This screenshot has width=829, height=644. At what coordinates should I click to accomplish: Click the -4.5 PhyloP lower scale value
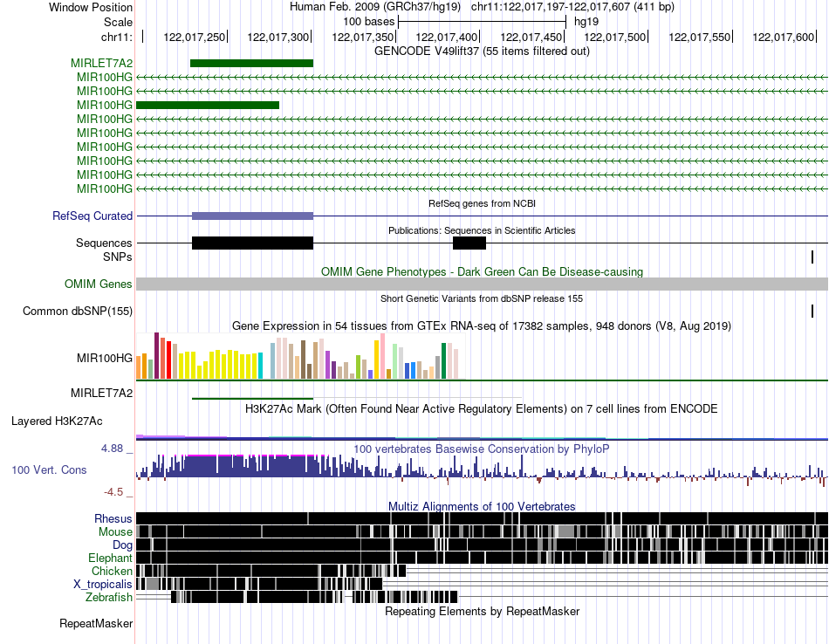pyautogui.click(x=113, y=492)
